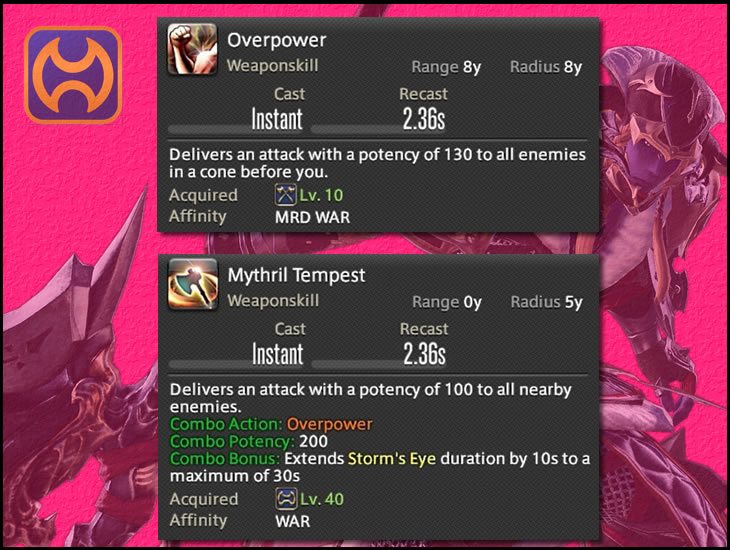Click the green Combo Bonus label
This screenshot has height=550, width=730.
pos(225,459)
